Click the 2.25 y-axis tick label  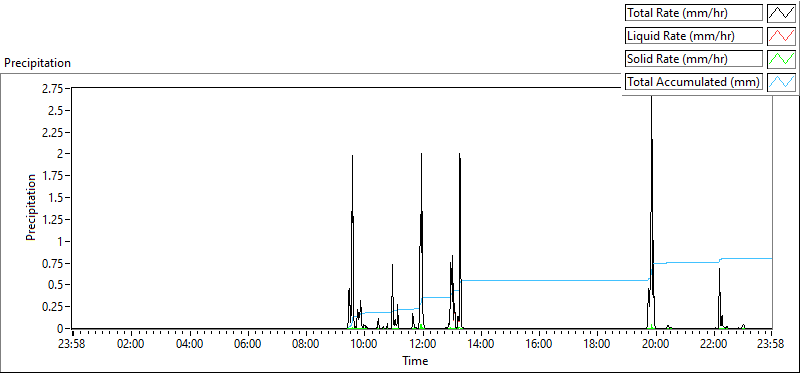click(53, 132)
